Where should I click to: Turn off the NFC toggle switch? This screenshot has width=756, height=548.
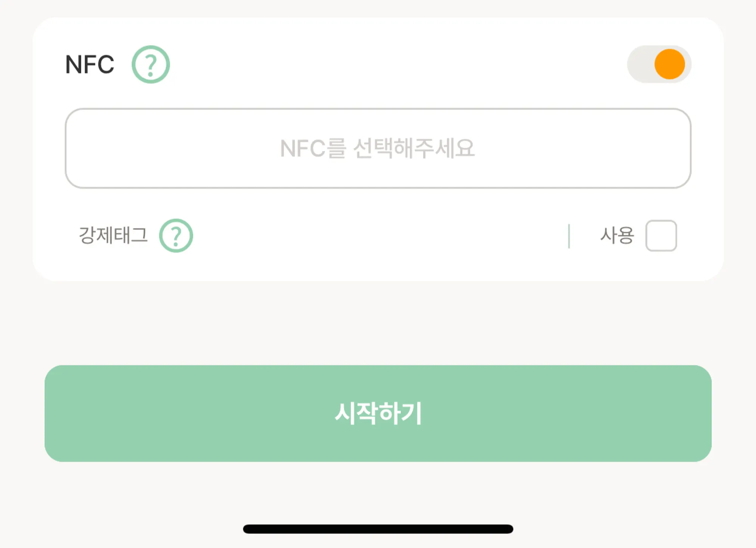click(659, 64)
